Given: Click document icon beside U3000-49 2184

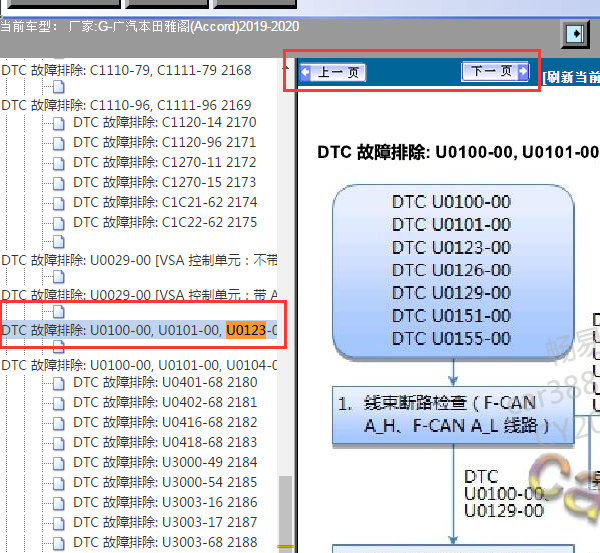Looking at the screenshot, I should (x=59, y=463).
